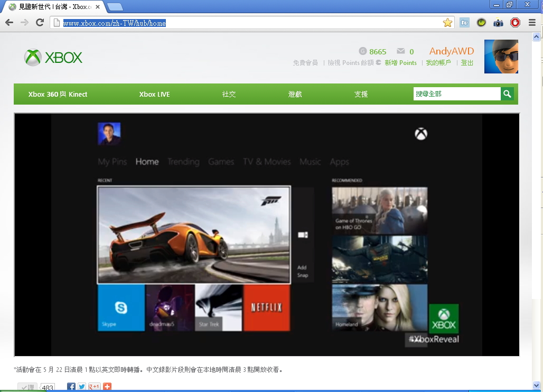This screenshot has height=392, width=543.
Task: Open the 遊戲 menu
Action: (x=295, y=94)
